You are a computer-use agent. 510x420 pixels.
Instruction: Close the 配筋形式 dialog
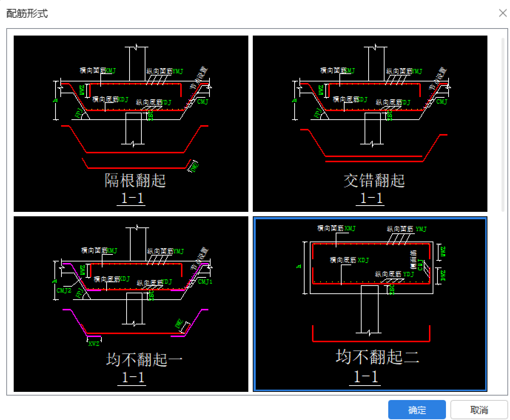click(503, 13)
